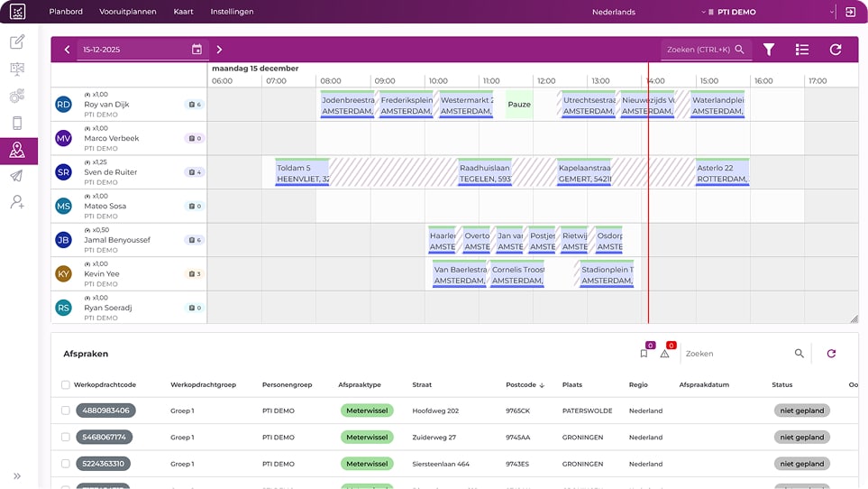Open the add person sidebar icon
868x489 pixels.
pos(17,202)
